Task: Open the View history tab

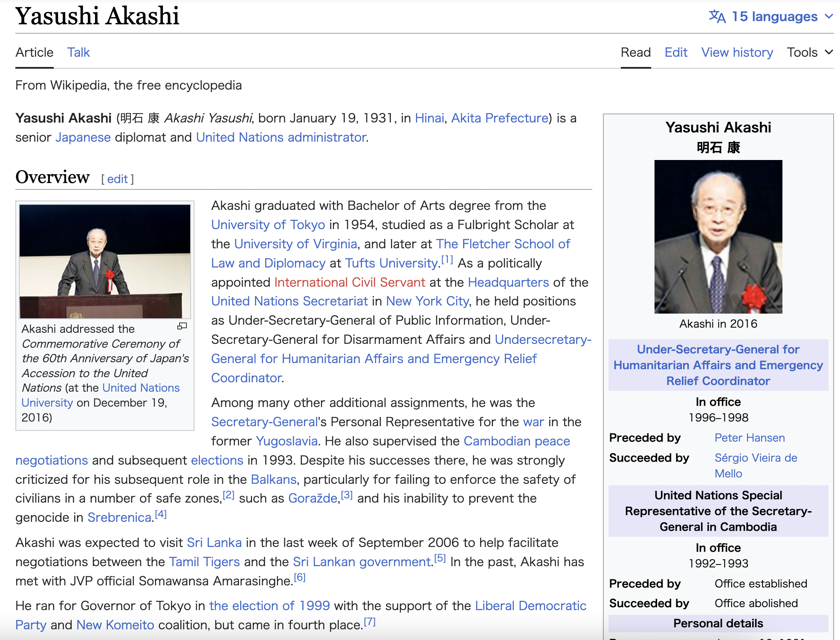Action: [x=737, y=52]
